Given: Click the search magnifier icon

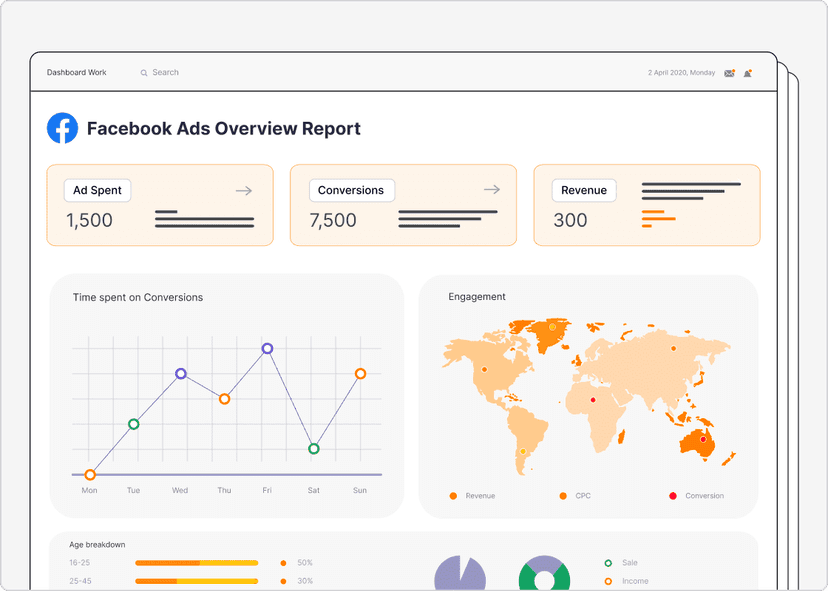Looking at the screenshot, I should [146, 72].
